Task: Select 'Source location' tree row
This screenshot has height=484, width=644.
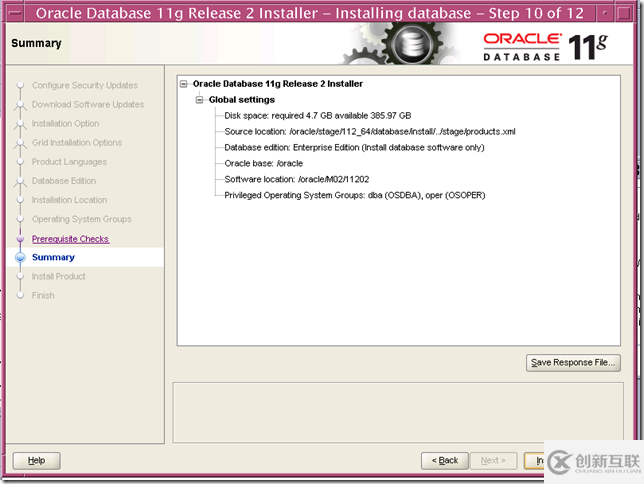Action: (370, 131)
